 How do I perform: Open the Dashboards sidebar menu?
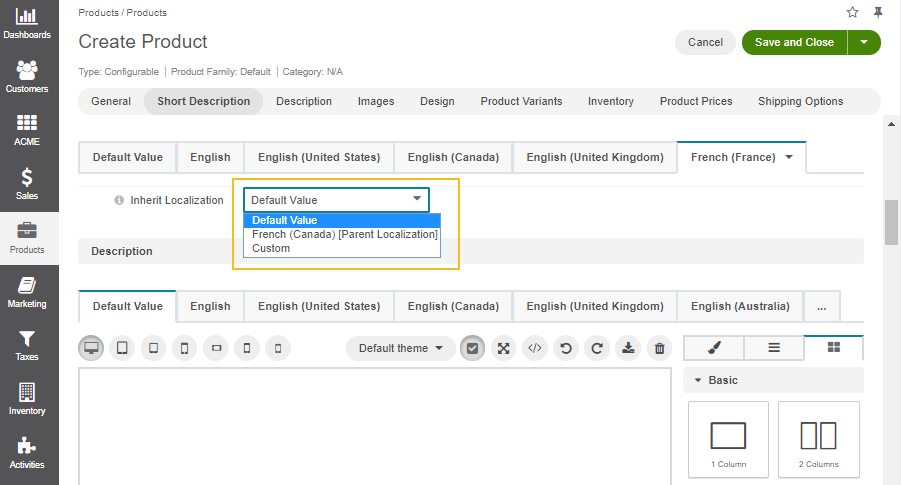tap(27, 24)
